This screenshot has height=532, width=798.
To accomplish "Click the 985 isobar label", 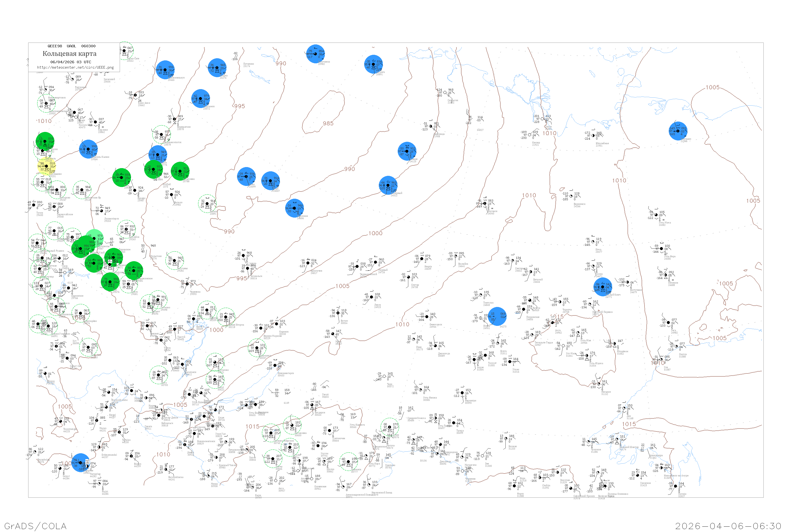I will pyautogui.click(x=328, y=123).
